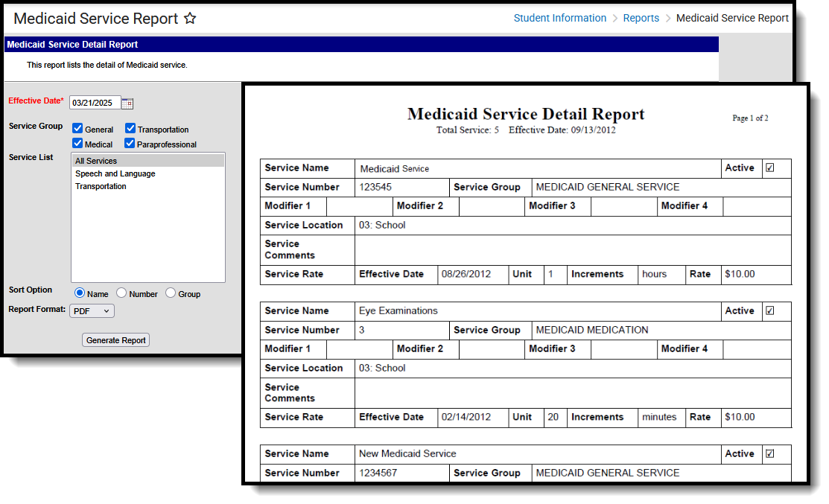This screenshot has height=504, width=829.
Task: Choose the Name sort option
Action: click(80, 293)
